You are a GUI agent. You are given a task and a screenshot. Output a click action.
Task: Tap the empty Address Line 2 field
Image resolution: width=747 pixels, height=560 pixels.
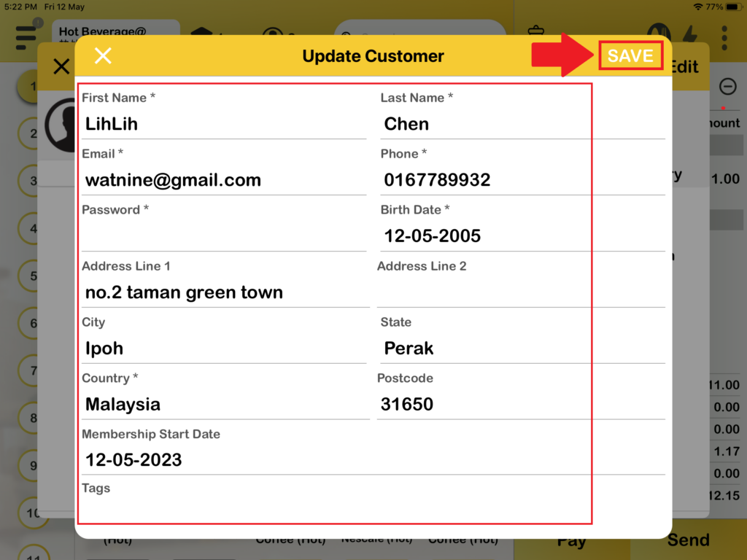(x=520, y=292)
